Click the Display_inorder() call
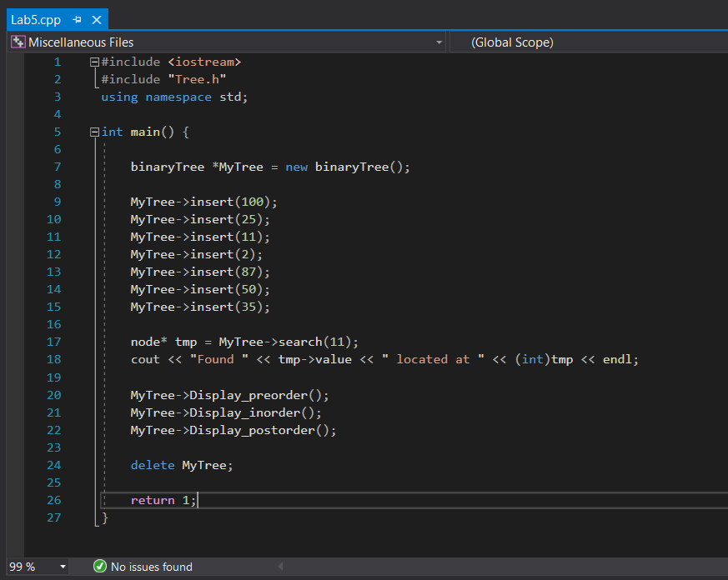This screenshot has height=580, width=728. coord(252,413)
